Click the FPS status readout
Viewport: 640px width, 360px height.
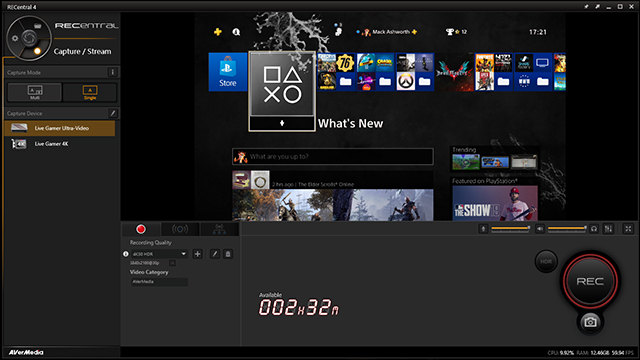click(x=623, y=353)
